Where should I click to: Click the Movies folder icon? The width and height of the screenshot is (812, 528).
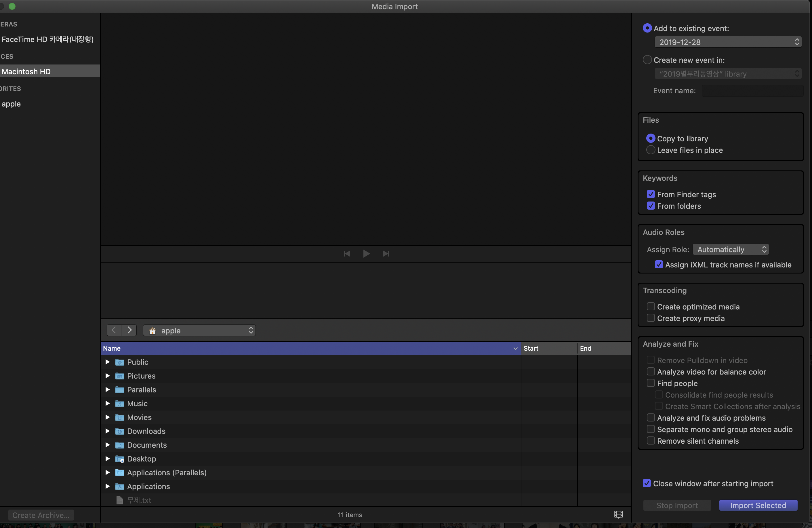click(120, 417)
